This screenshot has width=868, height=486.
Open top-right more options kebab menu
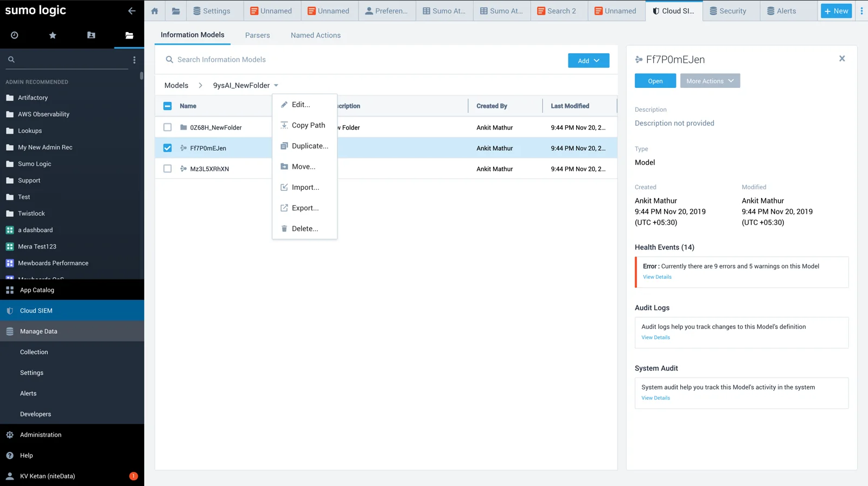click(x=861, y=11)
